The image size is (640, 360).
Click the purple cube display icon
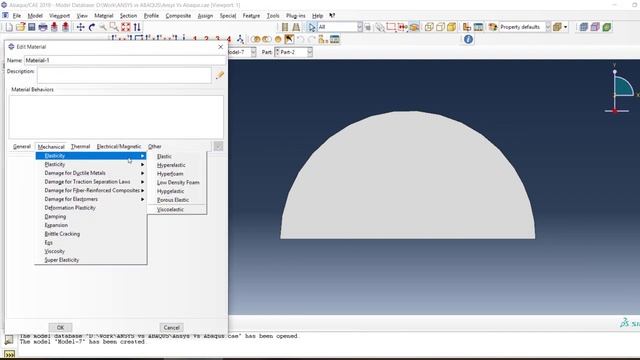click(595, 27)
